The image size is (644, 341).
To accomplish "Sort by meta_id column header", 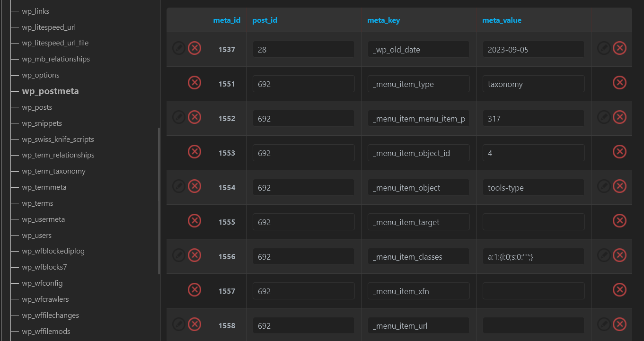I will click(227, 20).
